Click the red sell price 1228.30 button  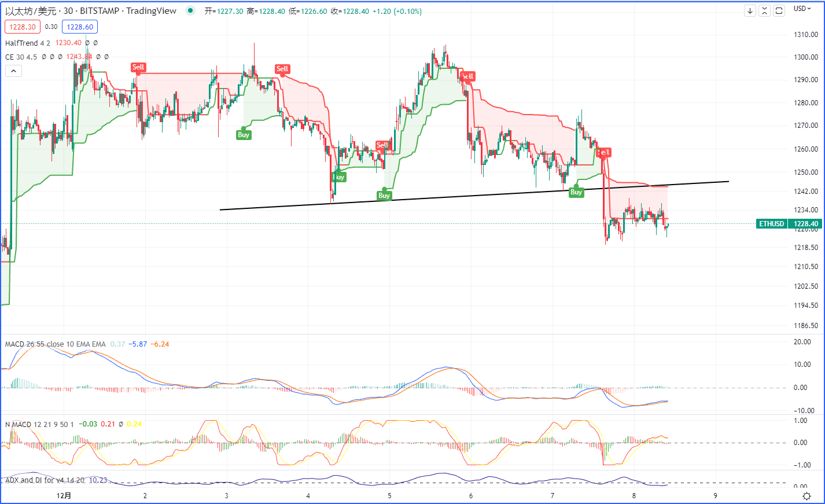point(23,27)
